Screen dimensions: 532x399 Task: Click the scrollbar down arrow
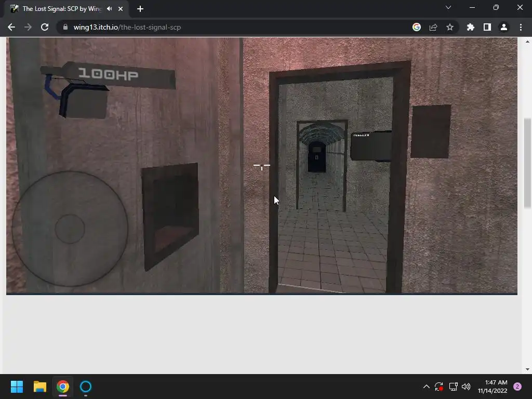[x=527, y=369]
